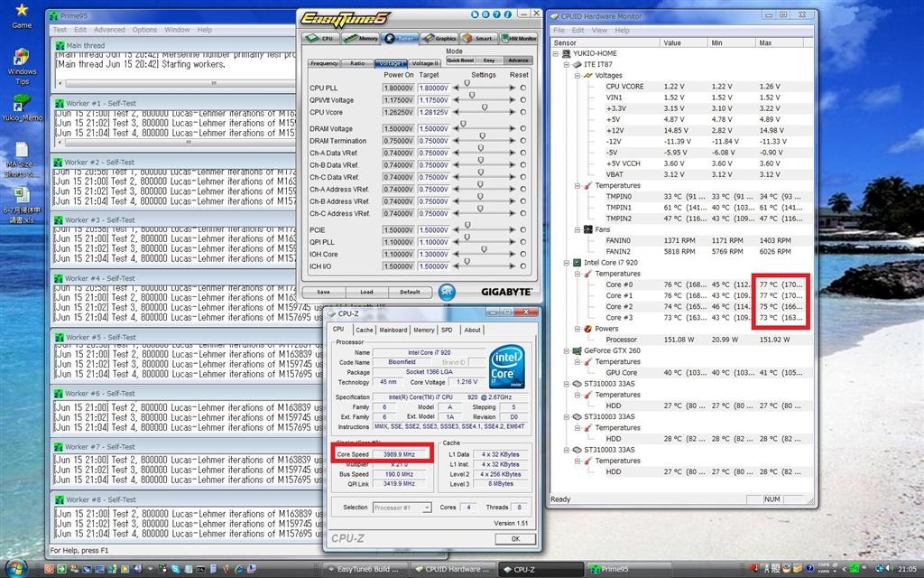Viewport: 924px width, 578px height.
Task: Switch to Prime95 in the taskbar
Action: (x=629, y=569)
